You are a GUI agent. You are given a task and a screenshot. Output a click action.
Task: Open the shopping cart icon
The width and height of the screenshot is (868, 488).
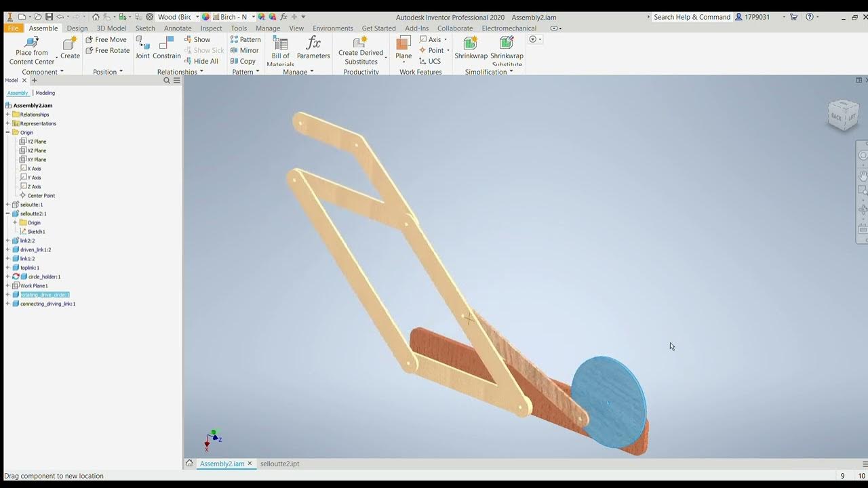(x=794, y=17)
